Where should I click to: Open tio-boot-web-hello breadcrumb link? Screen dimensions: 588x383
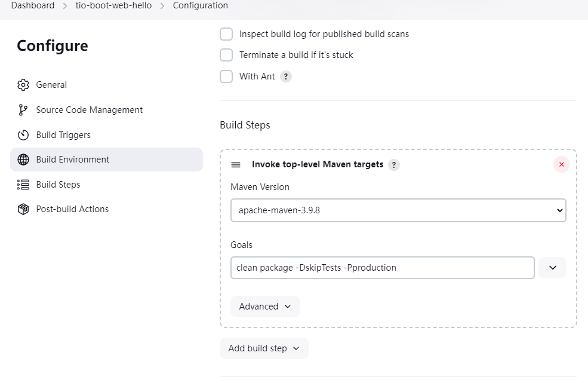coord(113,5)
